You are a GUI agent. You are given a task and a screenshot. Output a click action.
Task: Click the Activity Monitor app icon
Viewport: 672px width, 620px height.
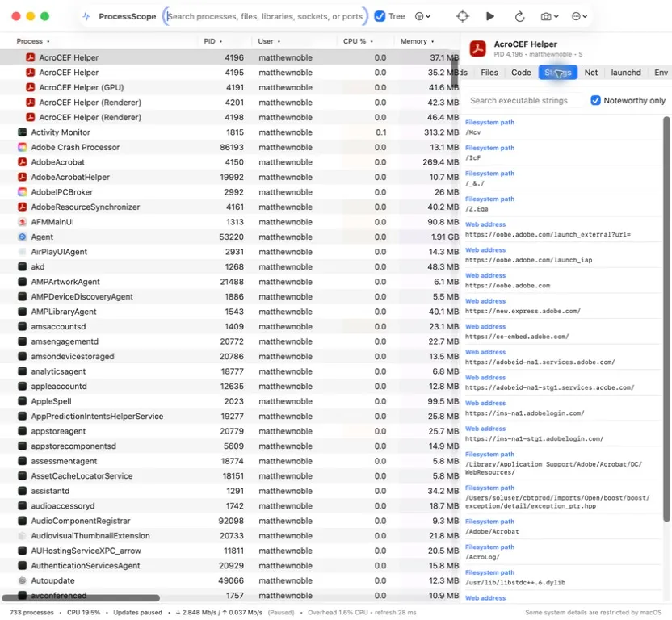[x=23, y=132]
